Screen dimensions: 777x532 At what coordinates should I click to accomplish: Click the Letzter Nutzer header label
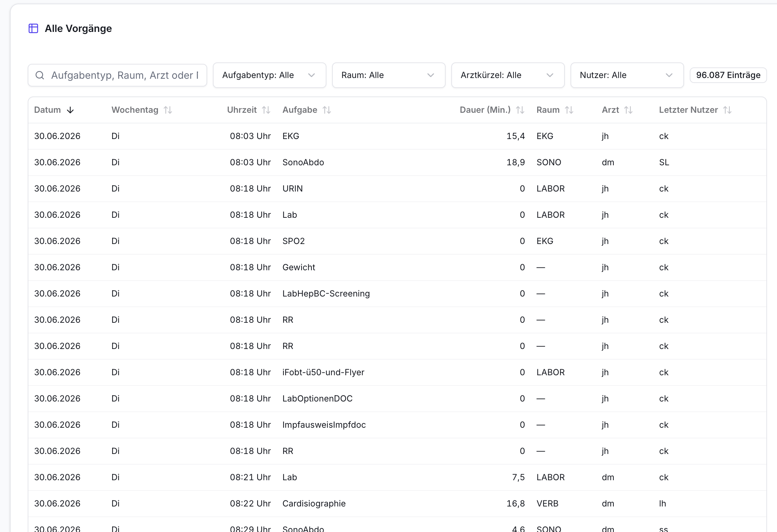pos(688,110)
